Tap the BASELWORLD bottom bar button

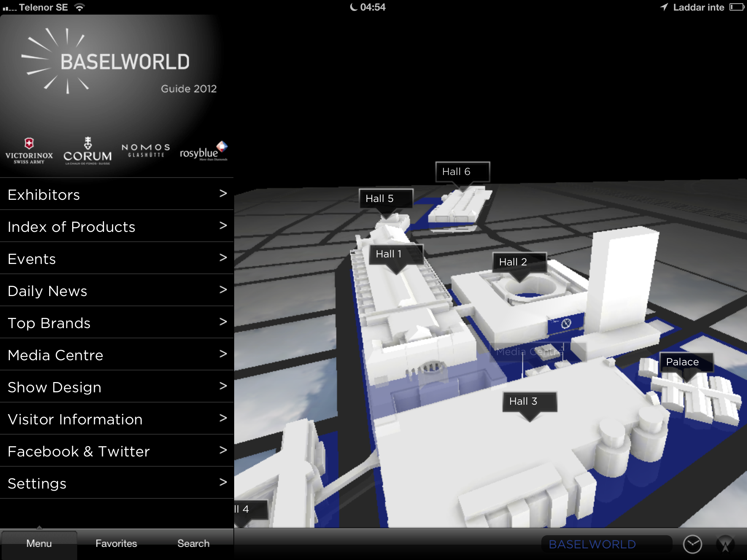pos(606,544)
